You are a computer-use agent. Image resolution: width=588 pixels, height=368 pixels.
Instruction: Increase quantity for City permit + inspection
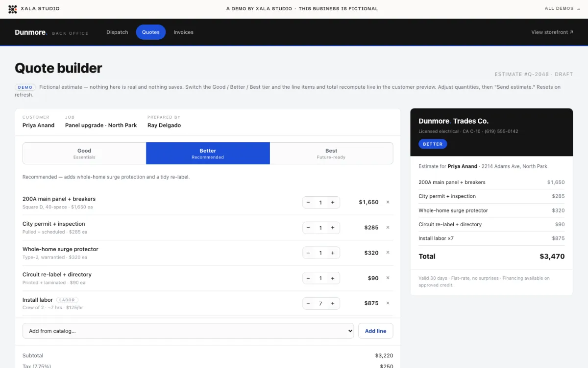pyautogui.click(x=333, y=228)
